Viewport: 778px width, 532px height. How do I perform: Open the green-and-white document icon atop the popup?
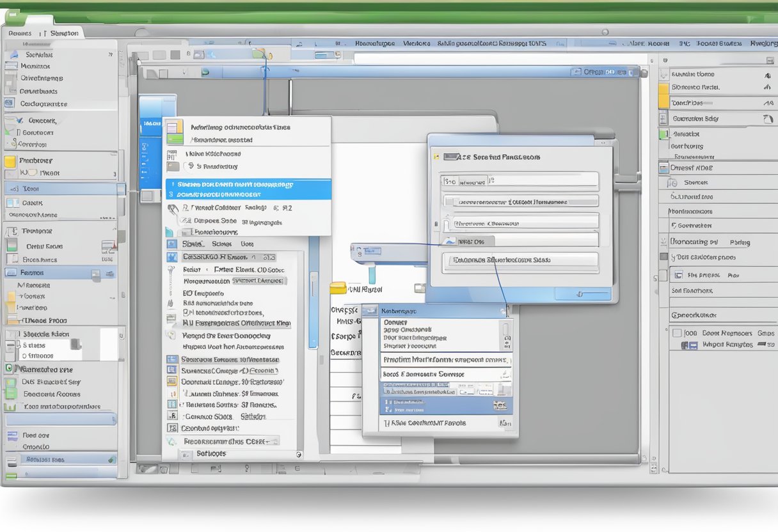point(175,132)
